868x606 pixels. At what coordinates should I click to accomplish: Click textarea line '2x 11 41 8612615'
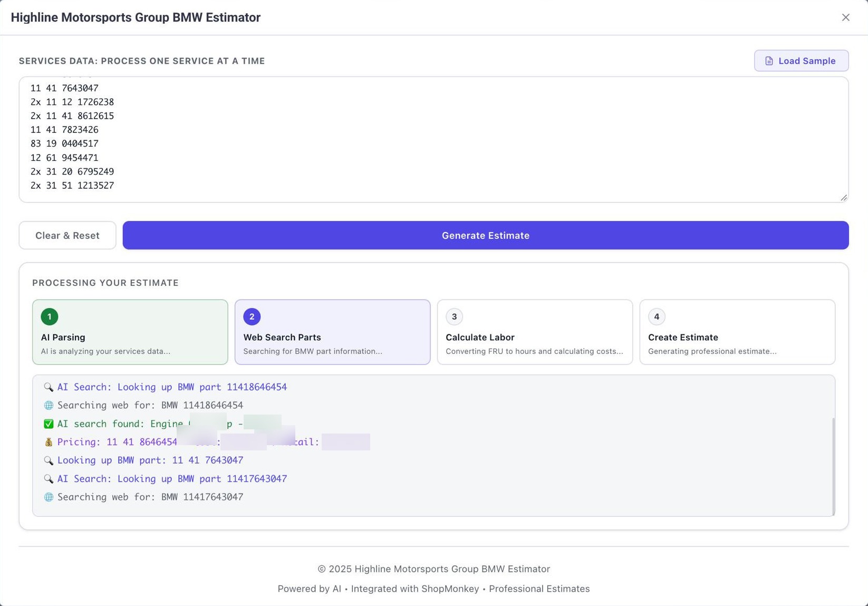coord(72,116)
